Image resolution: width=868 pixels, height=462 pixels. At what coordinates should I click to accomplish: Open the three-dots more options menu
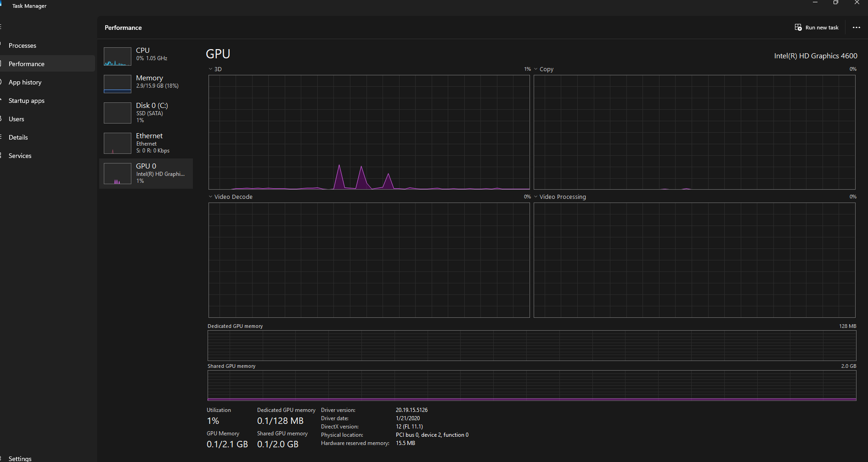pyautogui.click(x=856, y=28)
